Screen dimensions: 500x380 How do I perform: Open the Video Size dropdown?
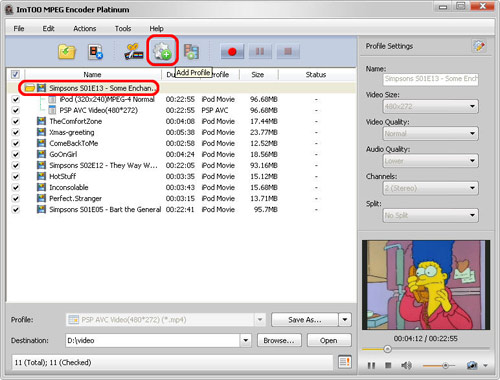[431, 106]
